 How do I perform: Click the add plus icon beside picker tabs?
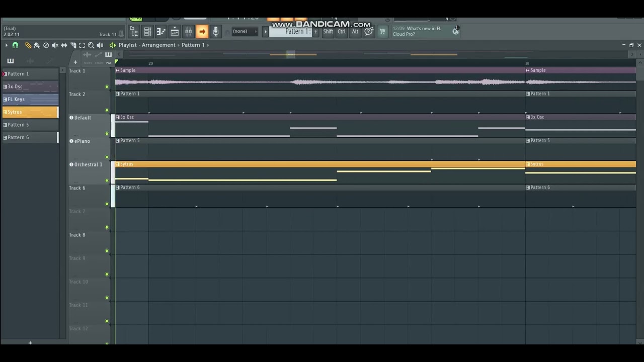75,62
